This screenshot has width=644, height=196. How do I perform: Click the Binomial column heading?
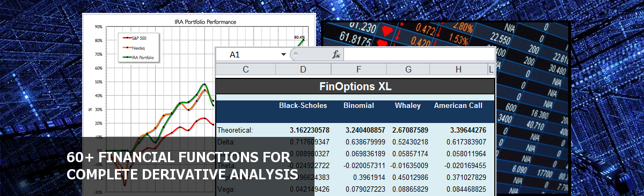point(358,105)
